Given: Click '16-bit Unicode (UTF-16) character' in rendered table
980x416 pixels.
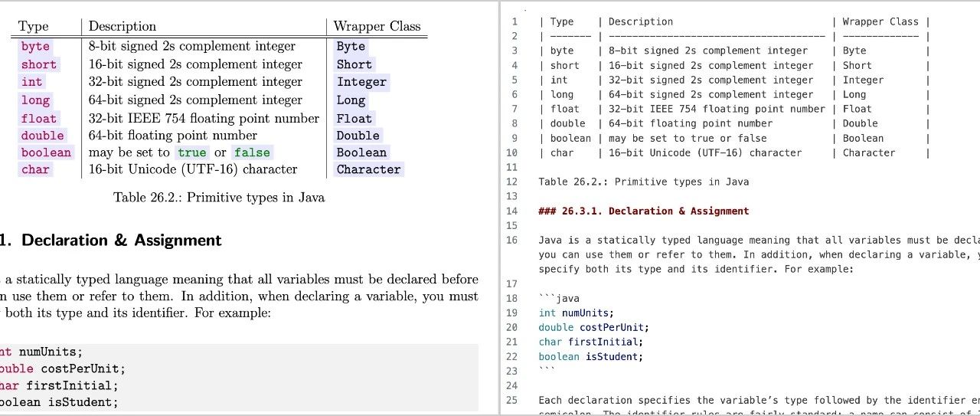Looking at the screenshot, I should click(x=193, y=169).
